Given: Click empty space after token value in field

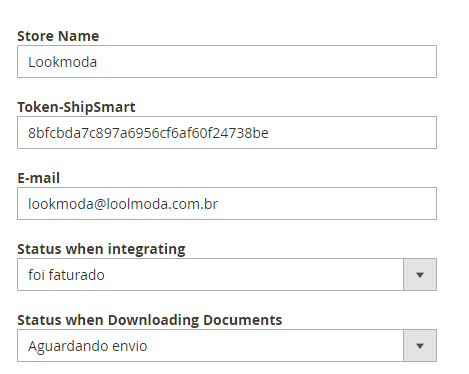Looking at the screenshot, I should click(350, 133).
